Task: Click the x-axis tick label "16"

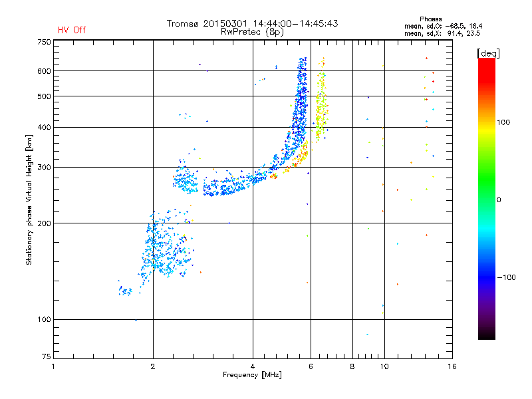Action: point(452,366)
